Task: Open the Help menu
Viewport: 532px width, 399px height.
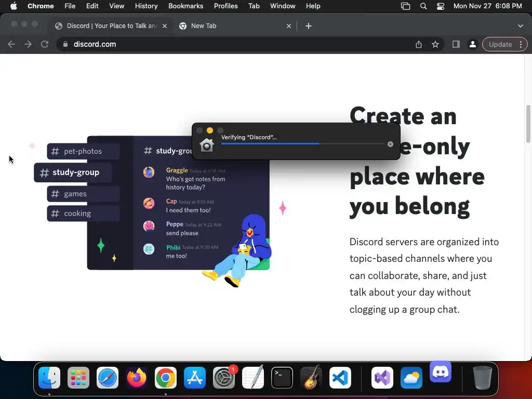Action: (313, 6)
